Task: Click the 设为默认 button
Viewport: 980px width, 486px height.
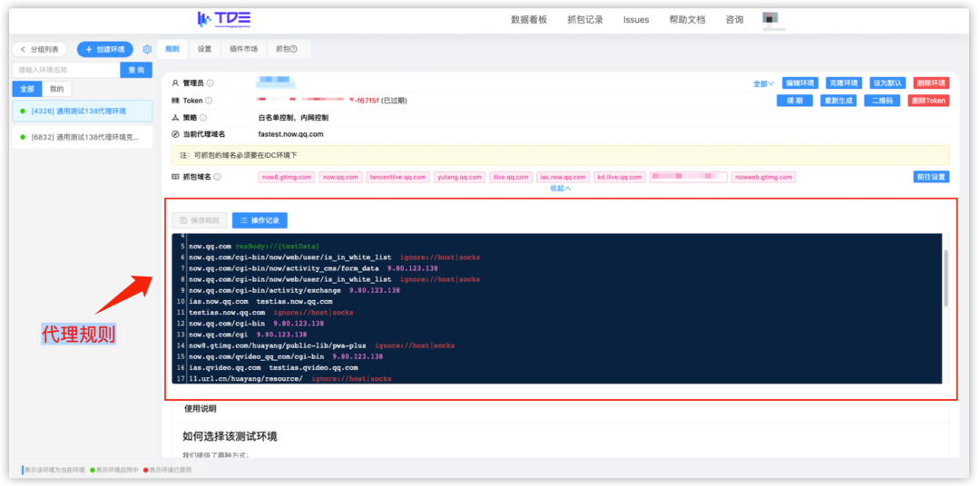Action: pyautogui.click(x=887, y=83)
